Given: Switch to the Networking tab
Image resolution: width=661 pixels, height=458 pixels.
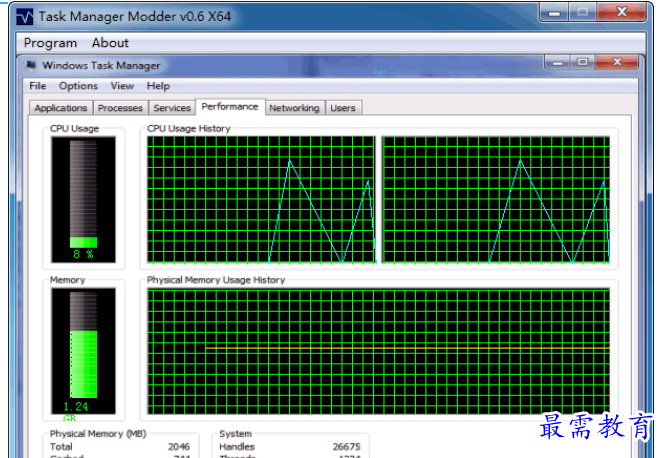Looking at the screenshot, I should point(294,108).
